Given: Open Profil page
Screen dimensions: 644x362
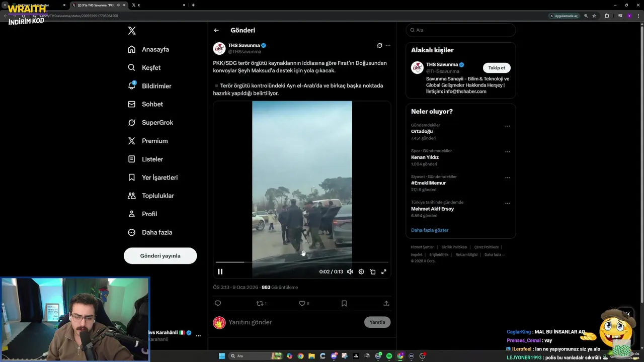Looking at the screenshot, I should click(x=142, y=214).
